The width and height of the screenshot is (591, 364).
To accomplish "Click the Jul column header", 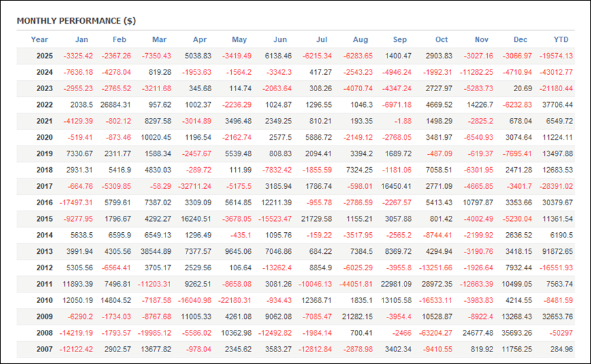I will click(x=322, y=39).
